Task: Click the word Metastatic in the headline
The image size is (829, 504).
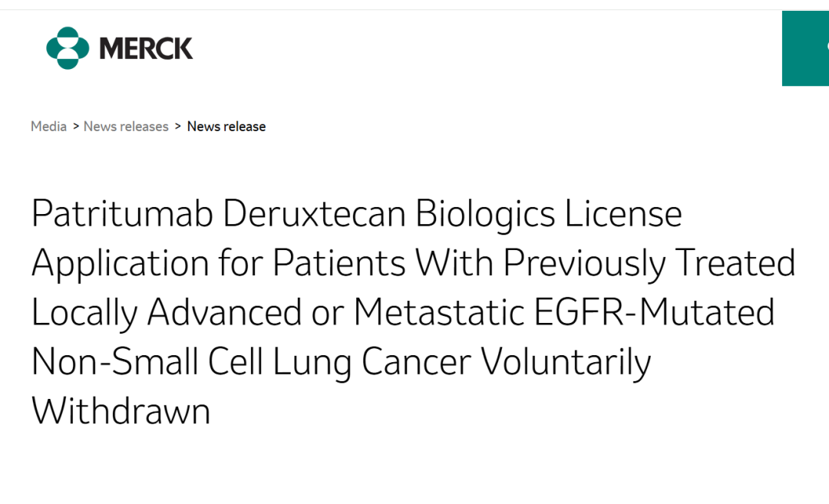Action: pos(439,312)
